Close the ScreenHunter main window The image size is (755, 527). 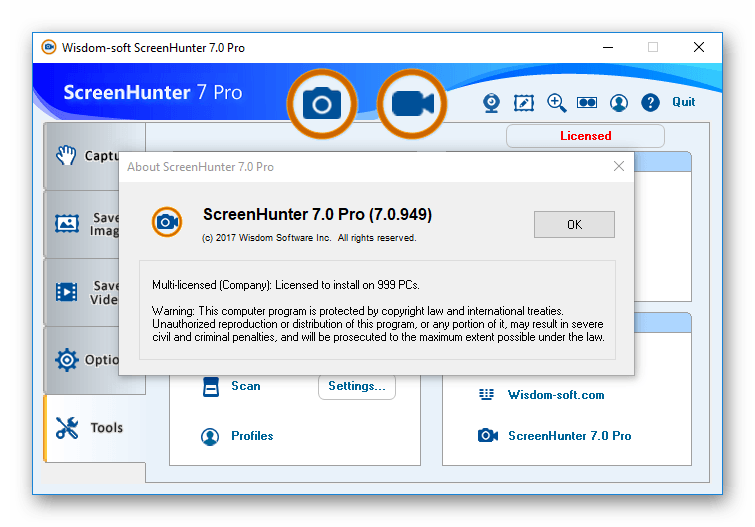(x=699, y=47)
